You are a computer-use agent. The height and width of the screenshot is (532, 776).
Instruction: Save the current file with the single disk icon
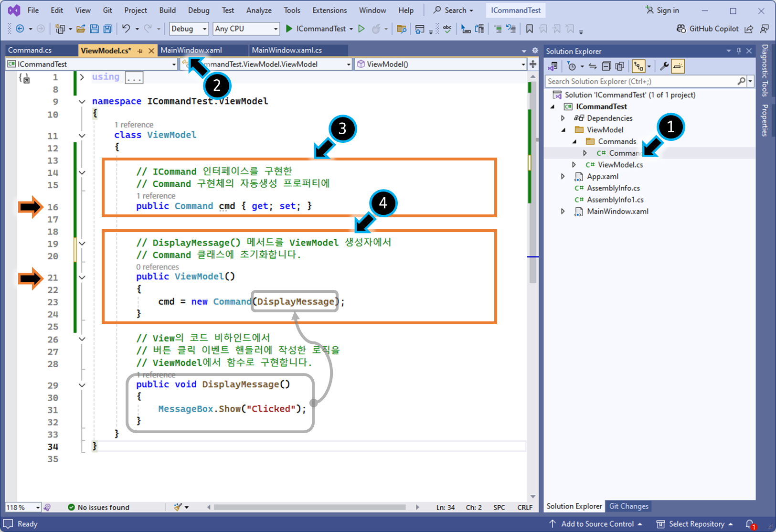pyautogui.click(x=94, y=29)
